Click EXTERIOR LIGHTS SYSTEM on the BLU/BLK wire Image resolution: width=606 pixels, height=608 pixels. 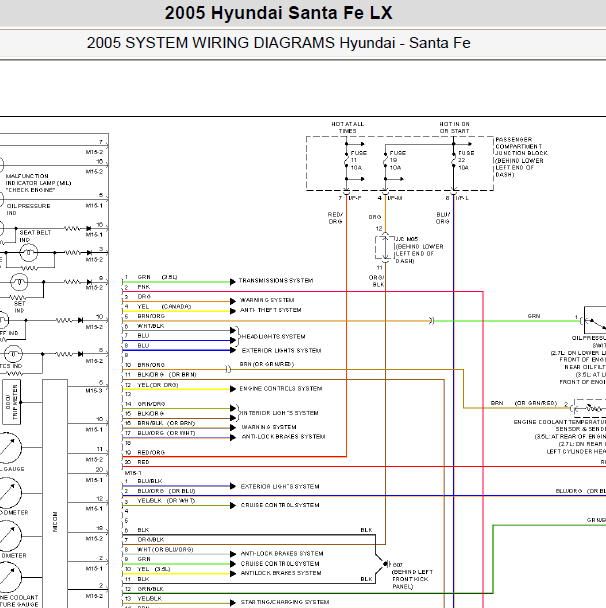[280, 487]
